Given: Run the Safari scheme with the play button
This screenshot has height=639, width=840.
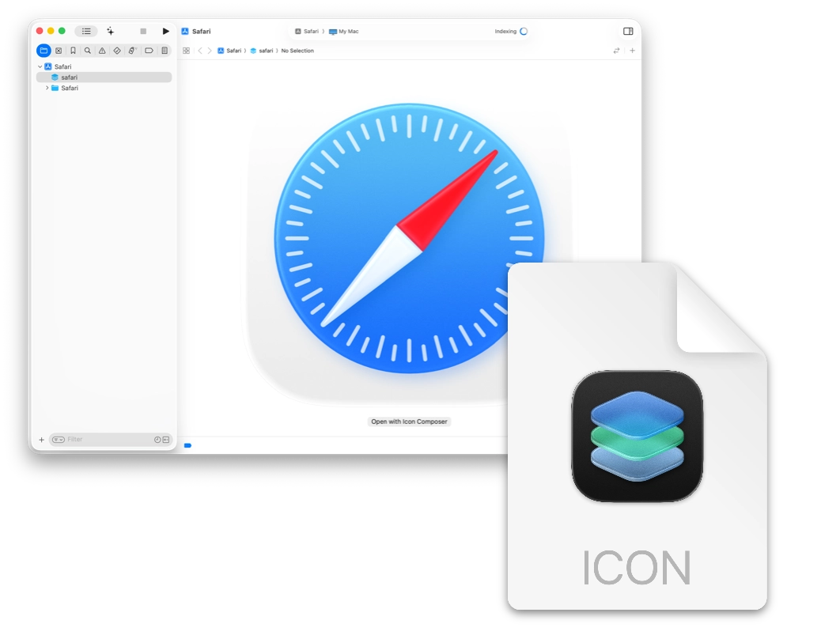Looking at the screenshot, I should 165,30.
